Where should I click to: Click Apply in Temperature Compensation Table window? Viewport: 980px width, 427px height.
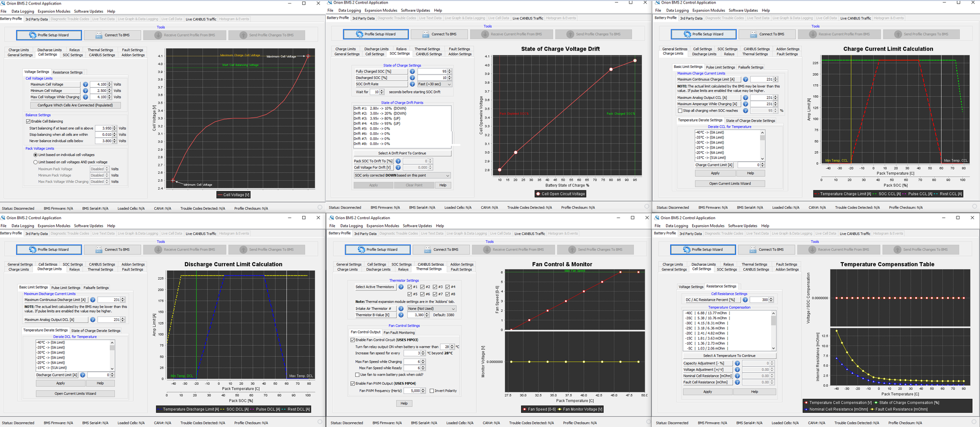[x=707, y=392]
